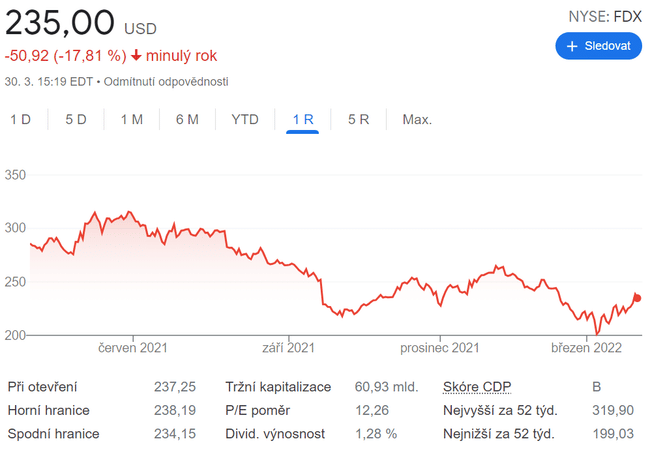Click the red down arrow indicator
650x451 pixels.
pos(136,56)
